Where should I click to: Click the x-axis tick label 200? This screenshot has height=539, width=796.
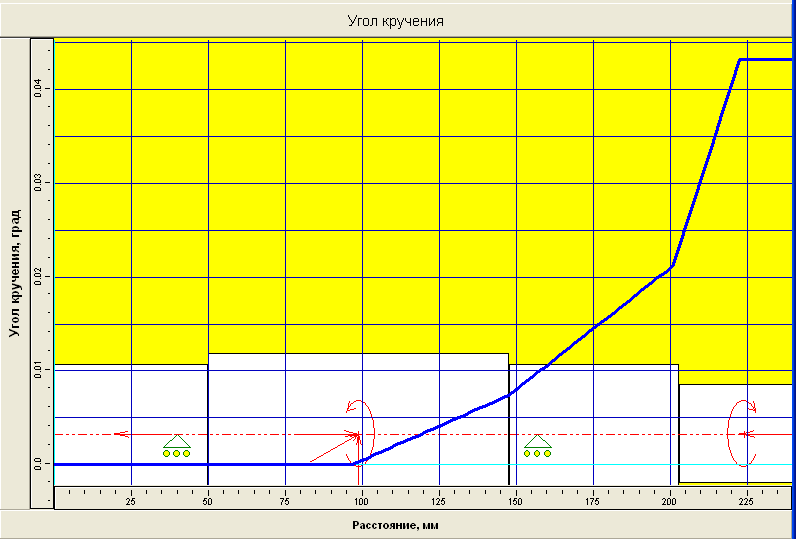670,502
